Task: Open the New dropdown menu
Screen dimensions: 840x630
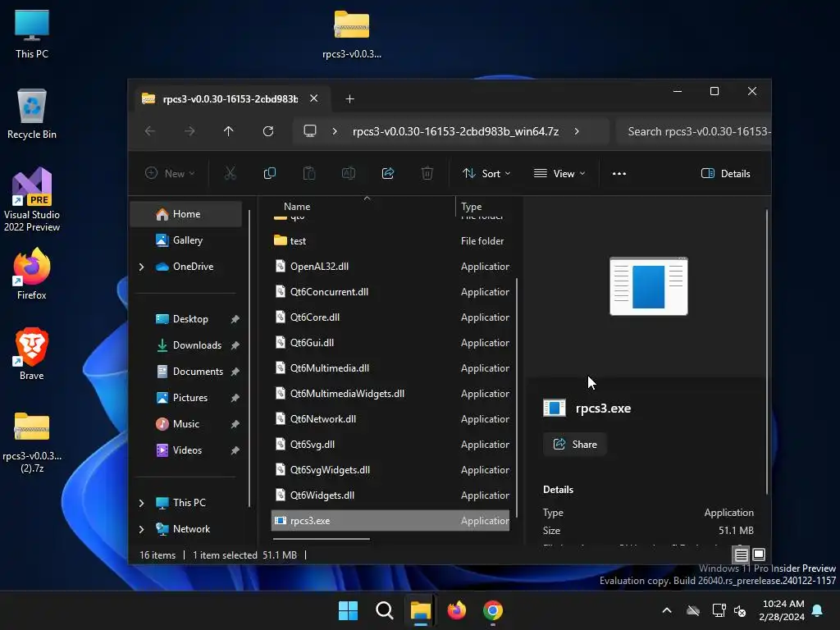Action: [x=170, y=173]
